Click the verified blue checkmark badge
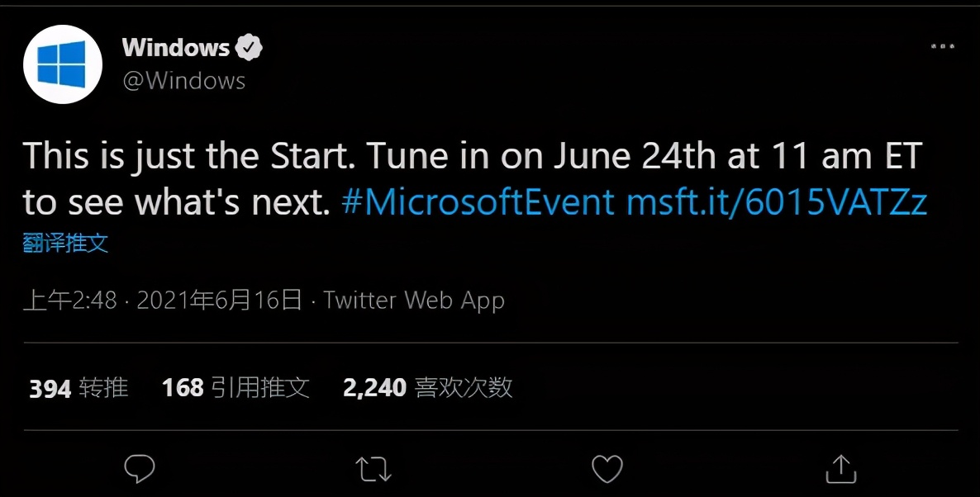This screenshot has height=497, width=980. (x=250, y=47)
